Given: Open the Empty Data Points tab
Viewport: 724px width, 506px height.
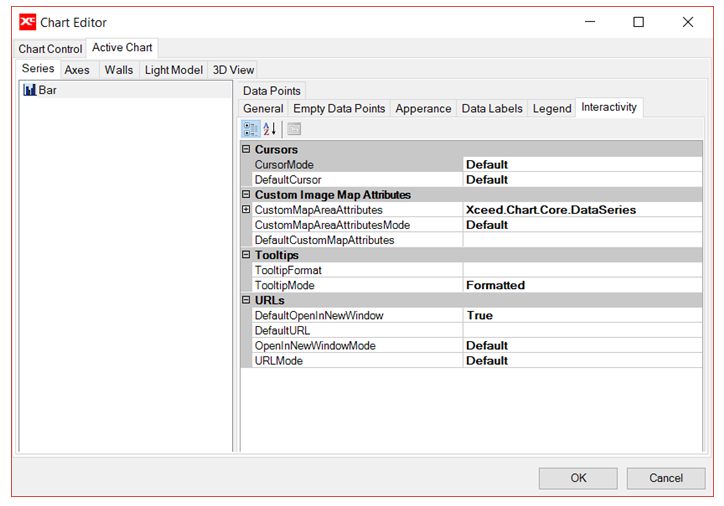Looking at the screenshot, I should click(x=339, y=108).
